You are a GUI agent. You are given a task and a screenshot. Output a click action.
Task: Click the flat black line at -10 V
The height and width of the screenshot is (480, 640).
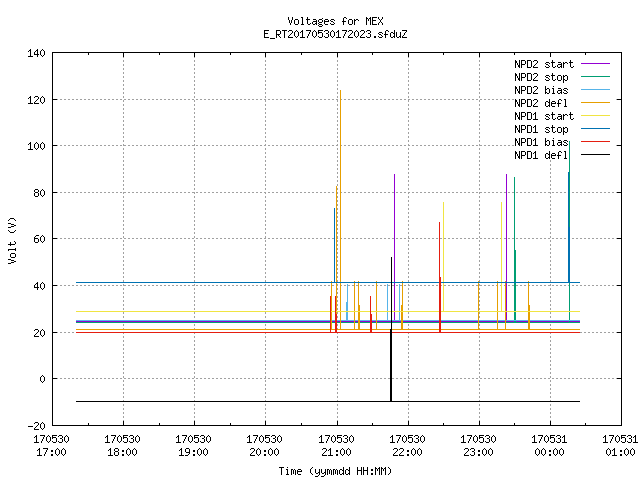[328, 402]
